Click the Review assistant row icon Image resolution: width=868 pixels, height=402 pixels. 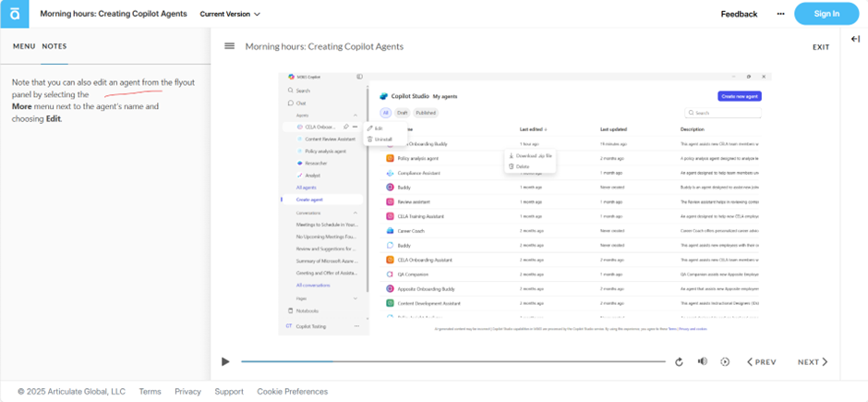click(390, 202)
